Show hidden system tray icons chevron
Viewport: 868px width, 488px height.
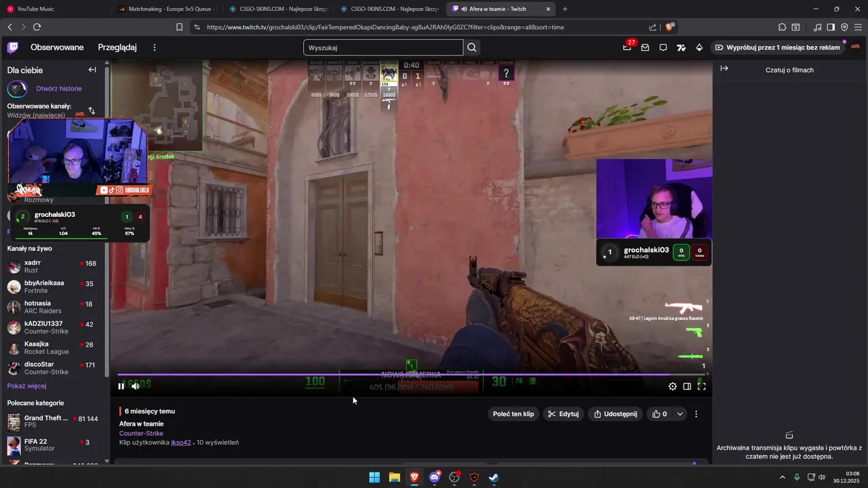point(782,477)
